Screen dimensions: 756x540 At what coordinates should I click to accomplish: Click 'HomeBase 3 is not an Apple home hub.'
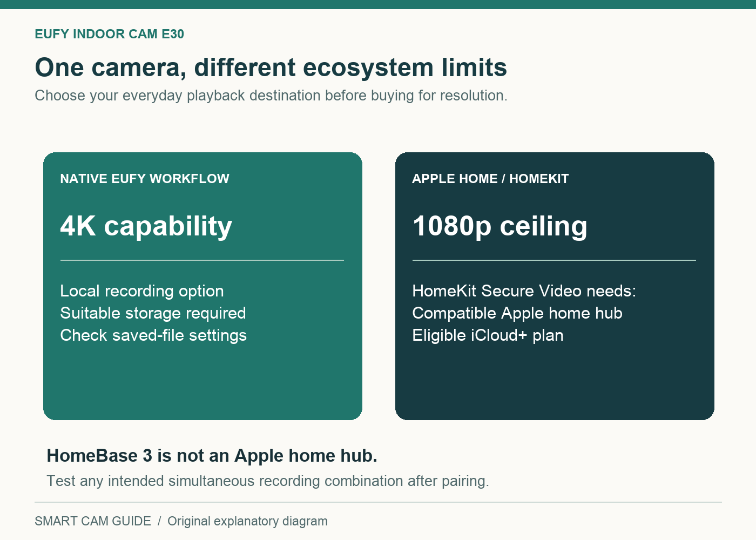point(212,456)
